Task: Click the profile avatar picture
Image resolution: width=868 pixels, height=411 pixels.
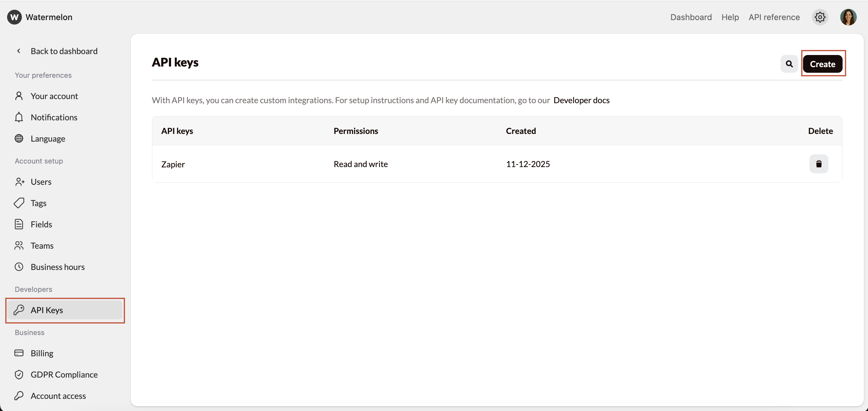Action: point(848,17)
